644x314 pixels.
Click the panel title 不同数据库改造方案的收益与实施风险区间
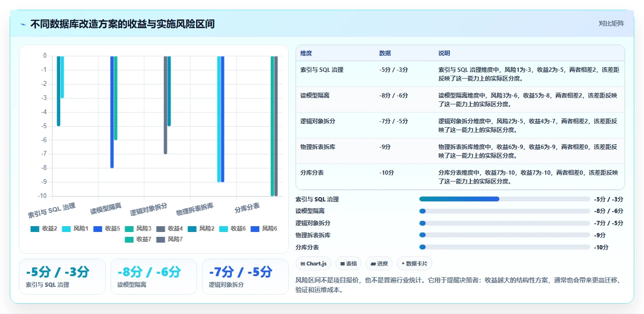122,24
